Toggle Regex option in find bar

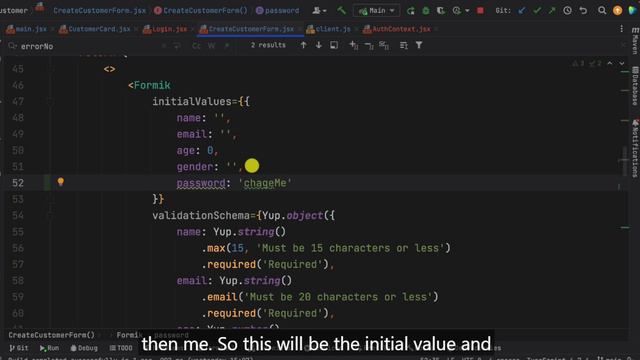(227, 46)
